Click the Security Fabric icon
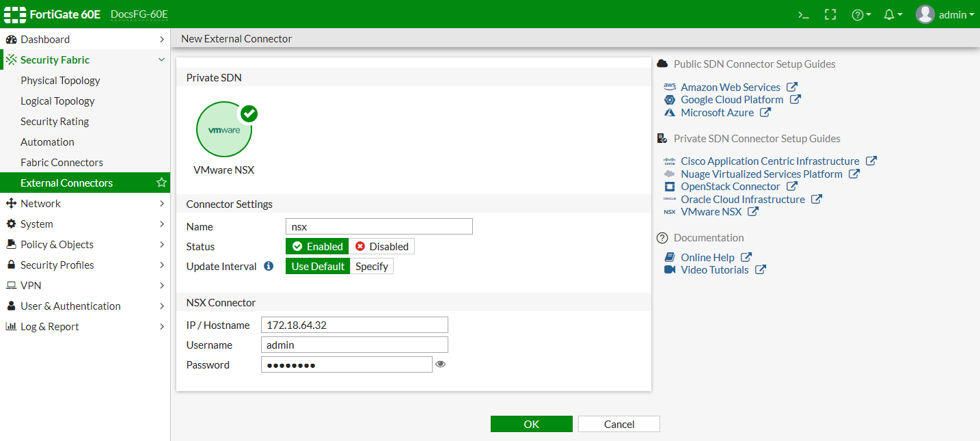The width and height of the screenshot is (980, 441). (x=11, y=59)
